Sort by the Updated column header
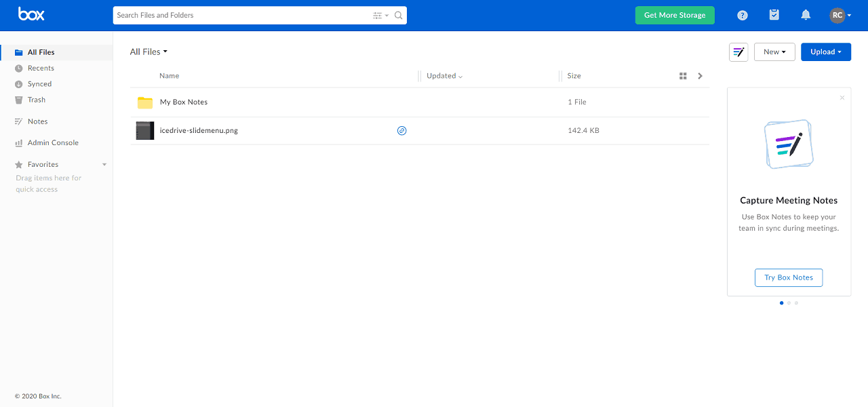Image resolution: width=868 pixels, height=407 pixels. click(444, 76)
